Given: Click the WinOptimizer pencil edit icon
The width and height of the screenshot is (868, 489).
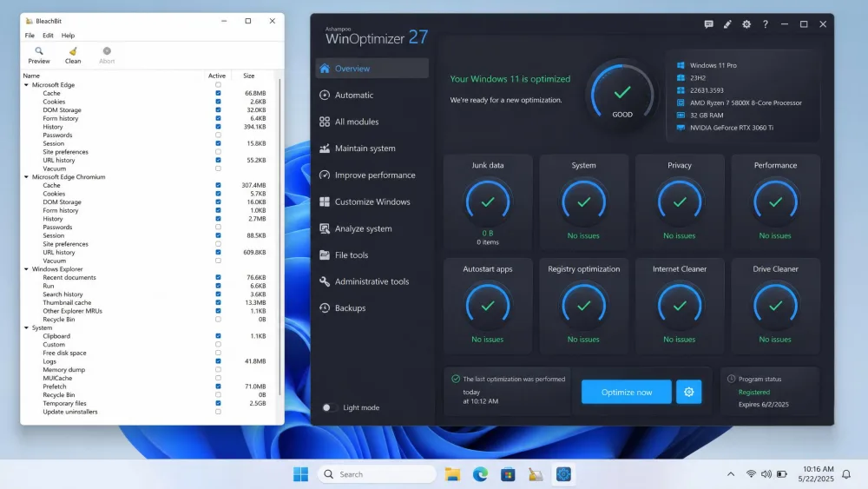Looking at the screenshot, I should [x=727, y=24].
